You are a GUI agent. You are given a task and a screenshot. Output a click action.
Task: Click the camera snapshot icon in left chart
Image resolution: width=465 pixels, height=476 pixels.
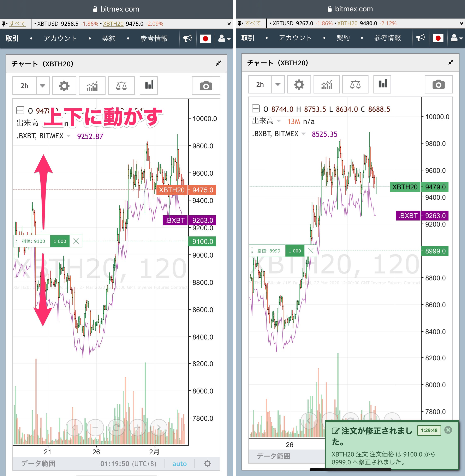206,86
